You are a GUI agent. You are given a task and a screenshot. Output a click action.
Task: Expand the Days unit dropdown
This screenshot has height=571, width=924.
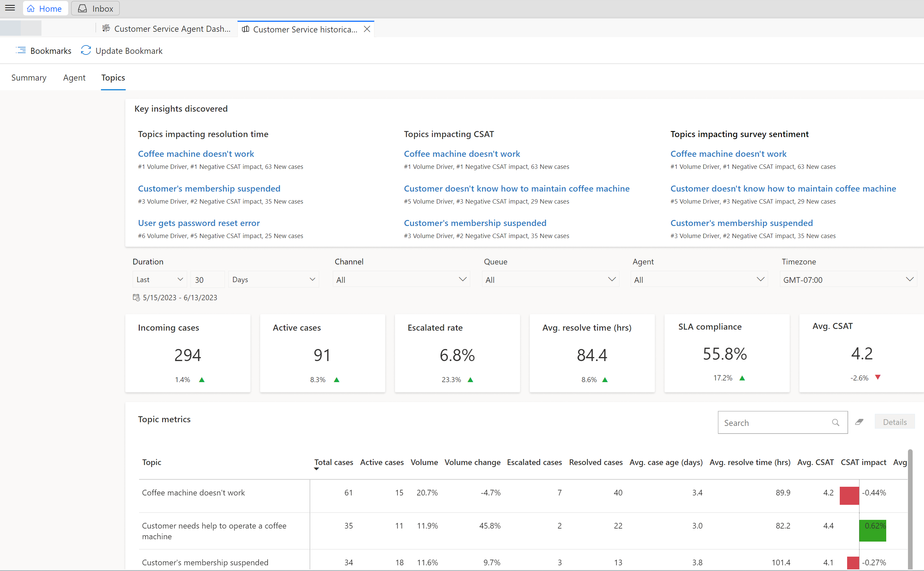click(x=273, y=279)
